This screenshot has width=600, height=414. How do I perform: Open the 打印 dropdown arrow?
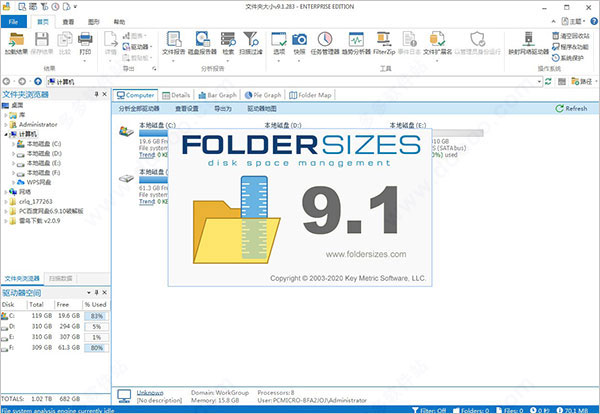85,60
